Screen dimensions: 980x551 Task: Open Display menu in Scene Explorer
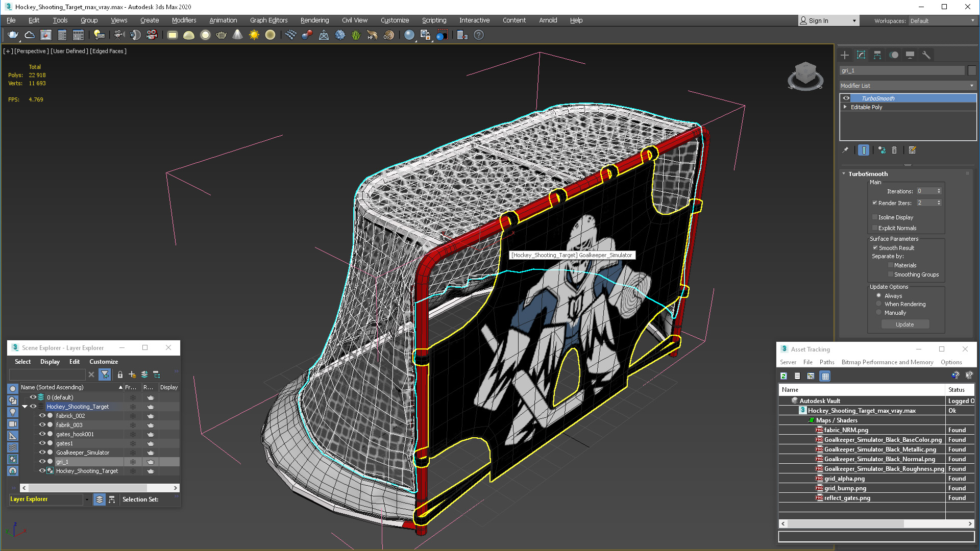(x=50, y=362)
